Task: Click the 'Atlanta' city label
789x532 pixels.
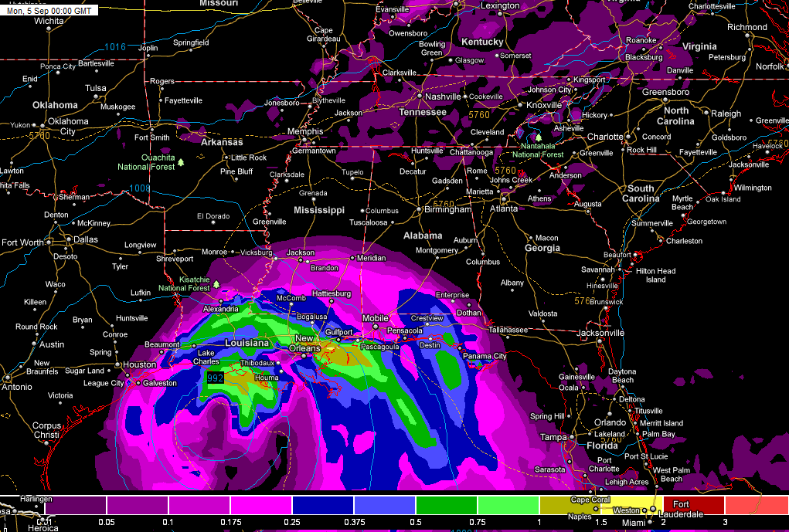Action: 504,208
